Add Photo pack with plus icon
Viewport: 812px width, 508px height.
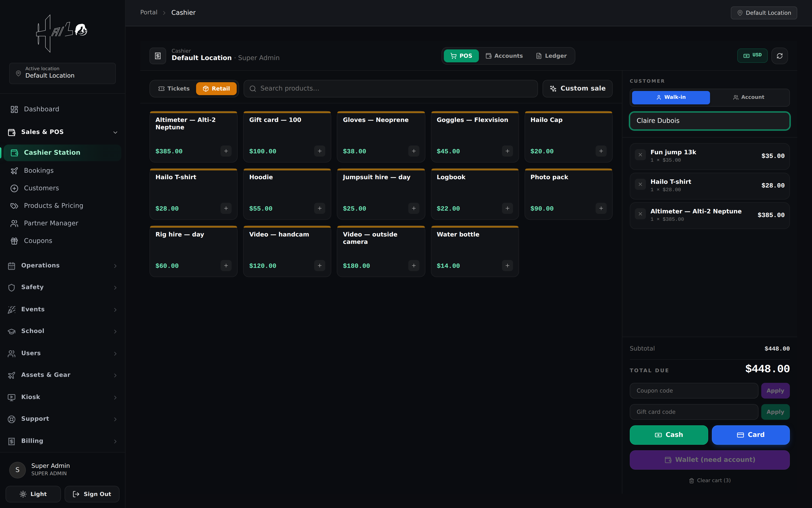[601, 208]
